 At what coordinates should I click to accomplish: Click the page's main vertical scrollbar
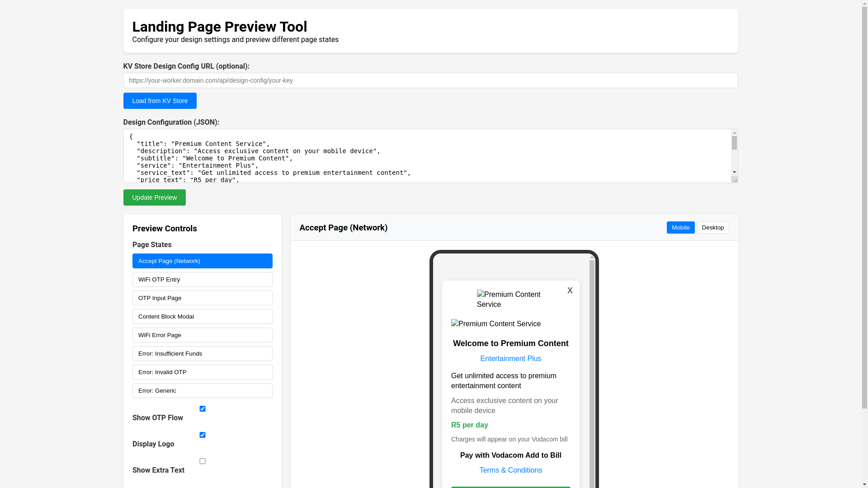coord(864,208)
